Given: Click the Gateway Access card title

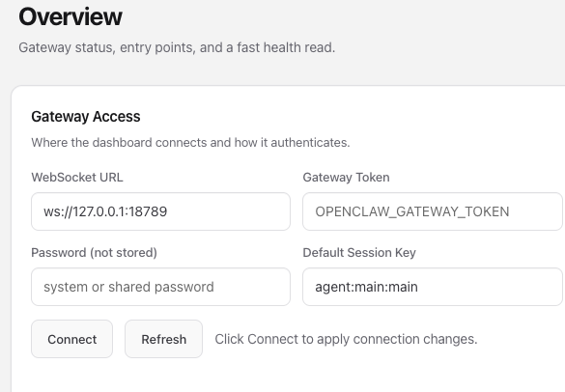Looking at the screenshot, I should click(x=86, y=117).
